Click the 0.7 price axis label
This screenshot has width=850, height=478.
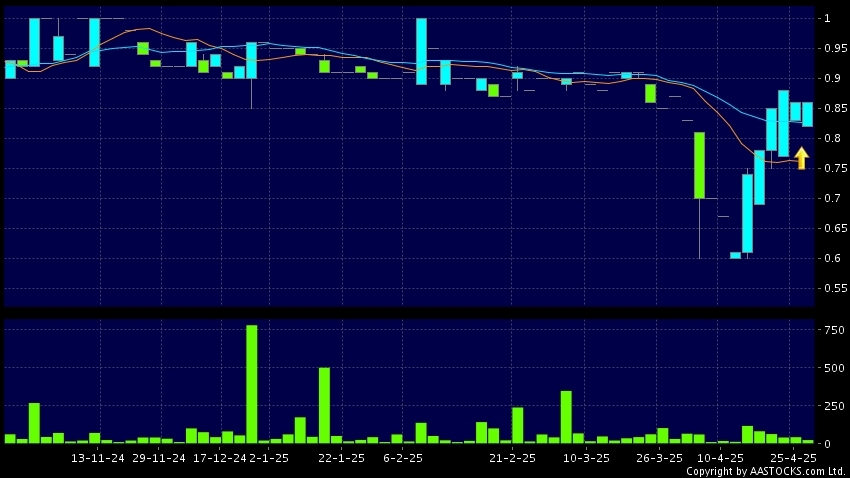(x=832, y=198)
